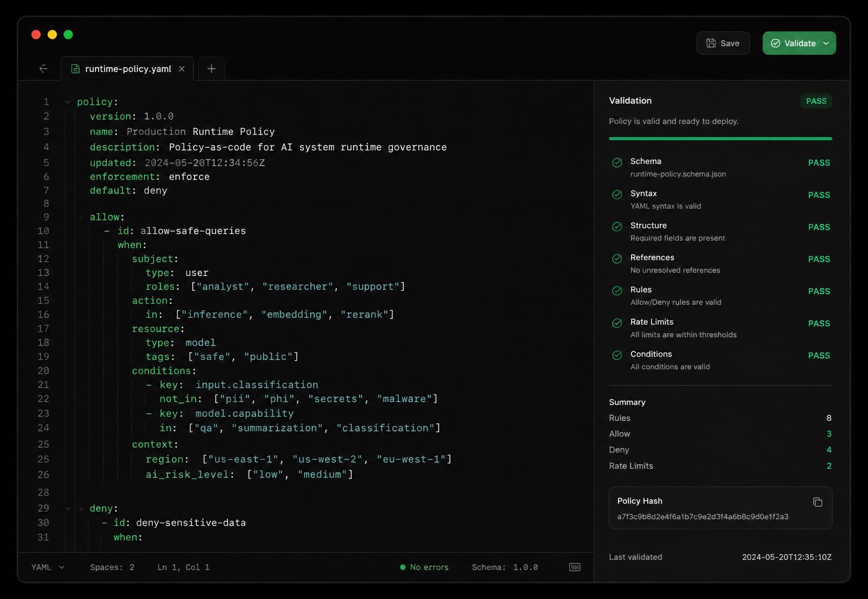Click the macOS green maximize button
Image resolution: width=868 pixels, height=599 pixels.
(68, 35)
